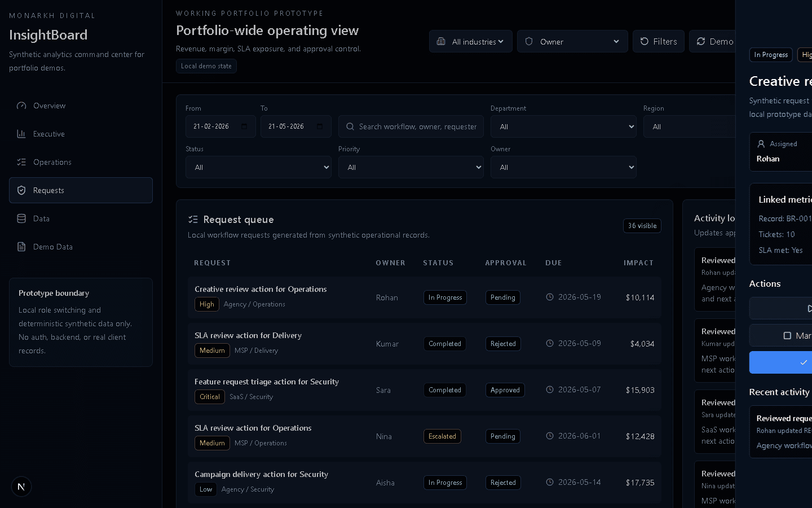812x508 pixels.
Task: Click the Demo Data document icon
Action: point(21,247)
